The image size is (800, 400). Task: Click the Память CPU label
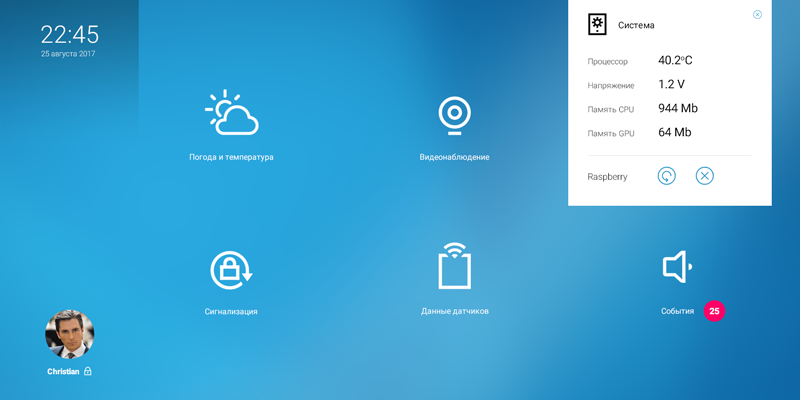(610, 110)
